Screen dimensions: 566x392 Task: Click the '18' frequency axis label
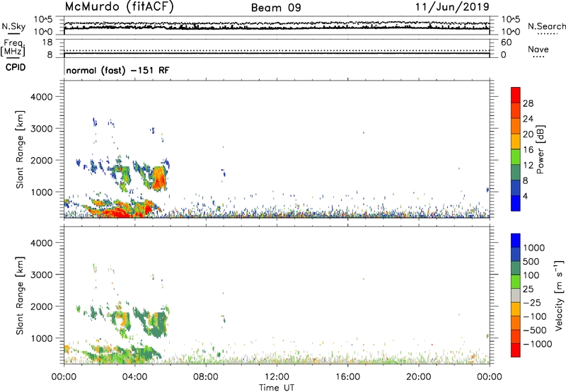point(47,42)
